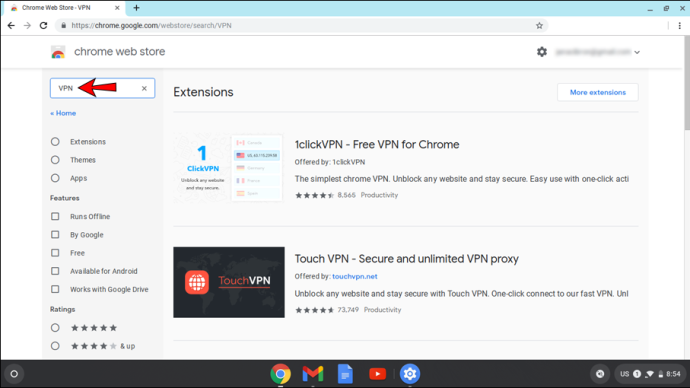Image resolution: width=690 pixels, height=388 pixels.
Task: Check the Runs Offline feature
Action: (55, 216)
